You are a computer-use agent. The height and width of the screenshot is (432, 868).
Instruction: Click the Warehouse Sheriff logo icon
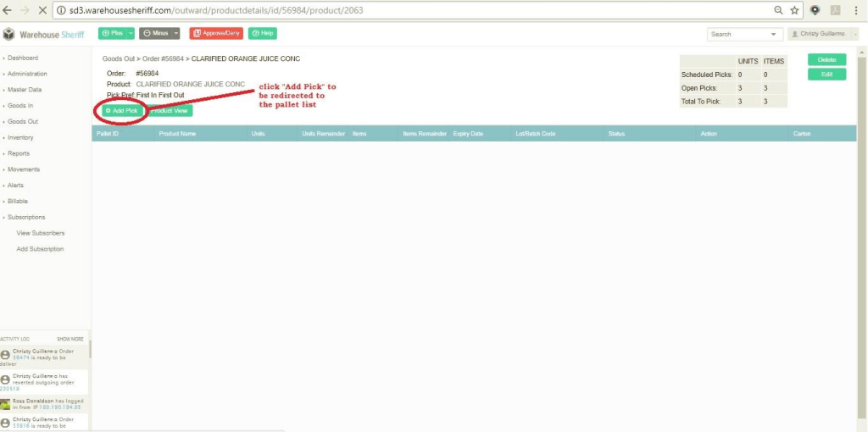click(9, 34)
